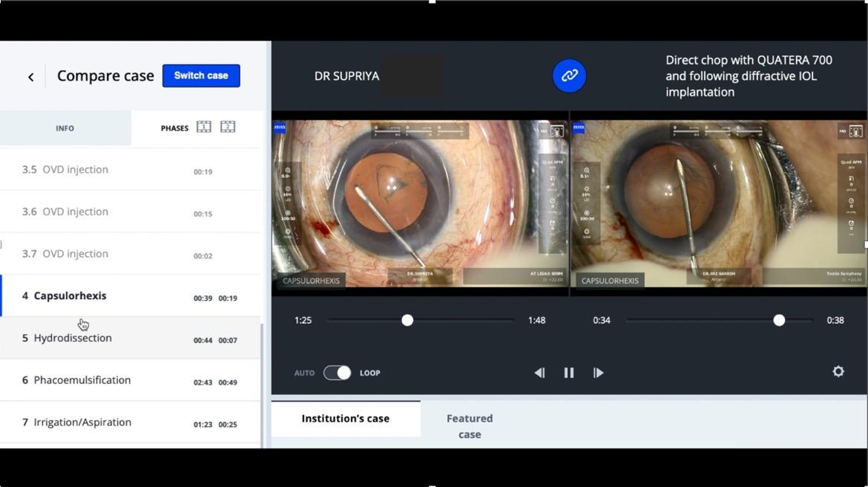Screen dimensions: 868x487
Task: Click the right surgery video thumbnail
Action: (719, 204)
